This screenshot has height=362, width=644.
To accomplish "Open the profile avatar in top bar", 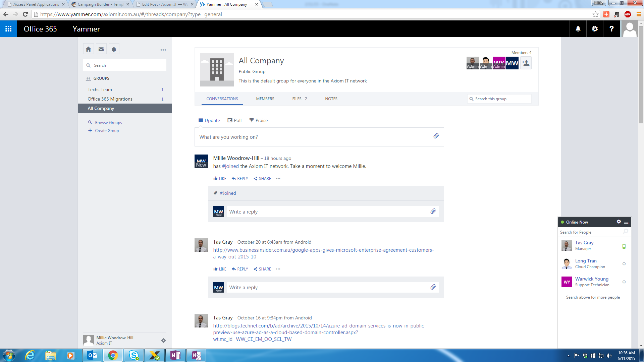I will (x=629, y=29).
